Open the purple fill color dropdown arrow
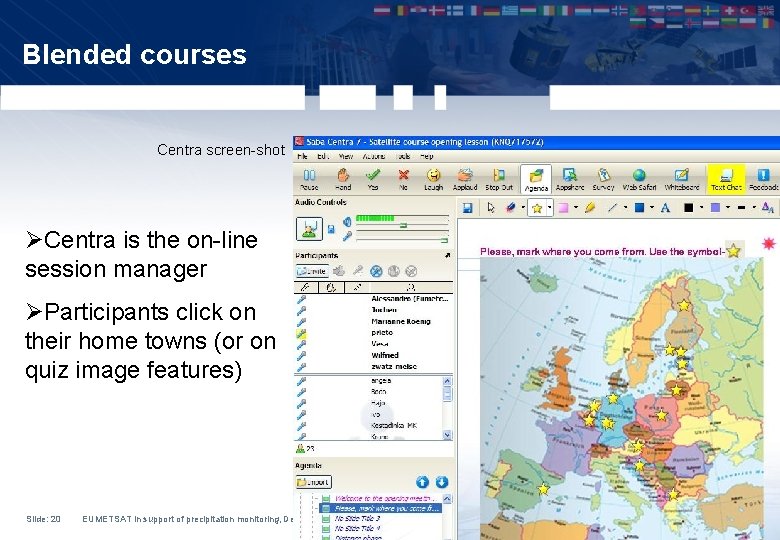 [x=728, y=208]
